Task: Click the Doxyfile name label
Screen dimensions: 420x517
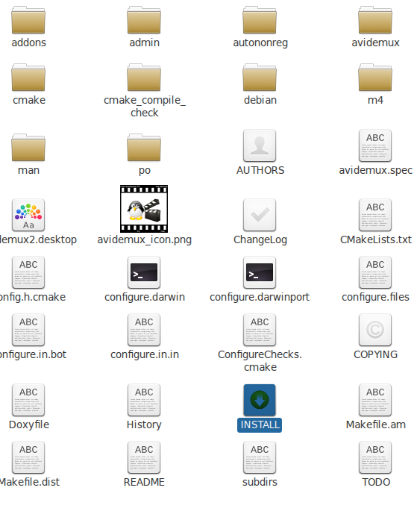Action: click(29, 424)
